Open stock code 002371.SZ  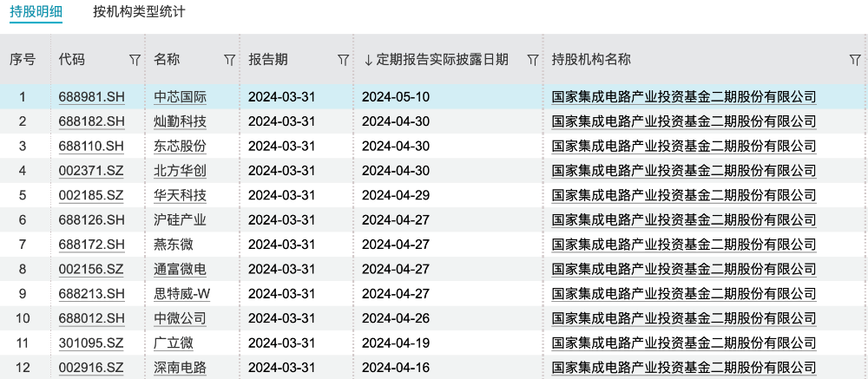coord(91,171)
